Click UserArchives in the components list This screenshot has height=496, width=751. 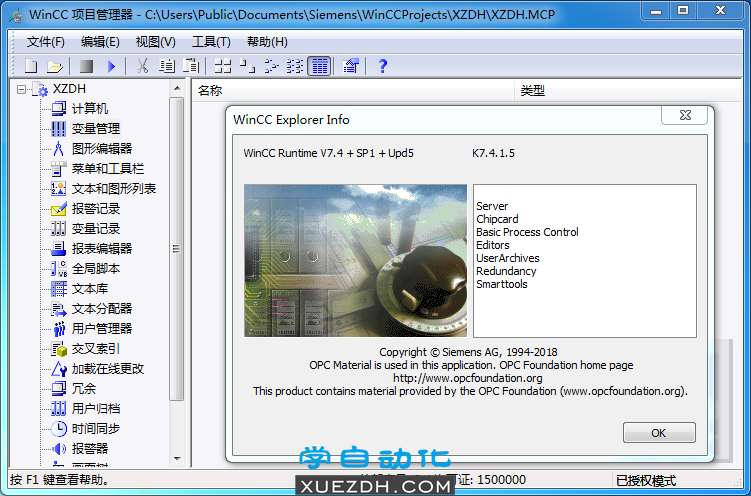508,258
